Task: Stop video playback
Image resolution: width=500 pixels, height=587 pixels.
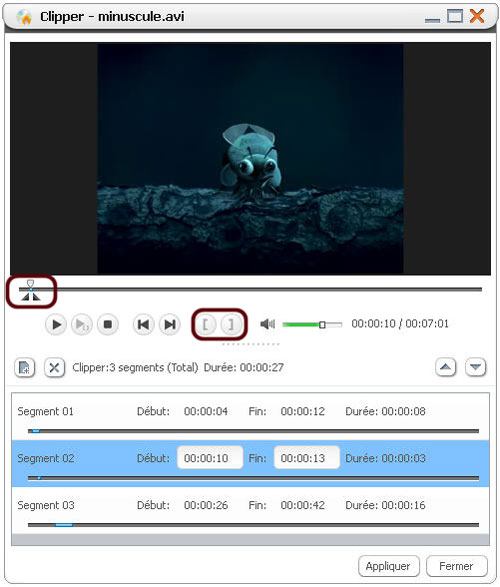Action: [108, 324]
